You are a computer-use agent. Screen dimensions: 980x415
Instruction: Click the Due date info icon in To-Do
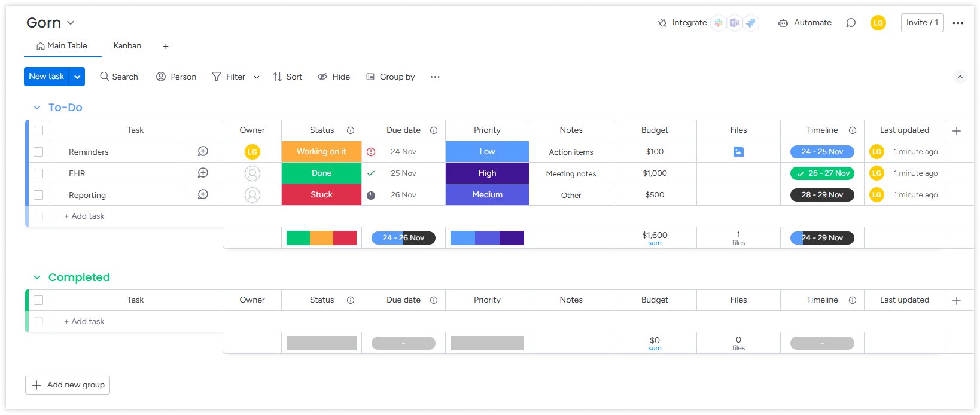coord(434,130)
